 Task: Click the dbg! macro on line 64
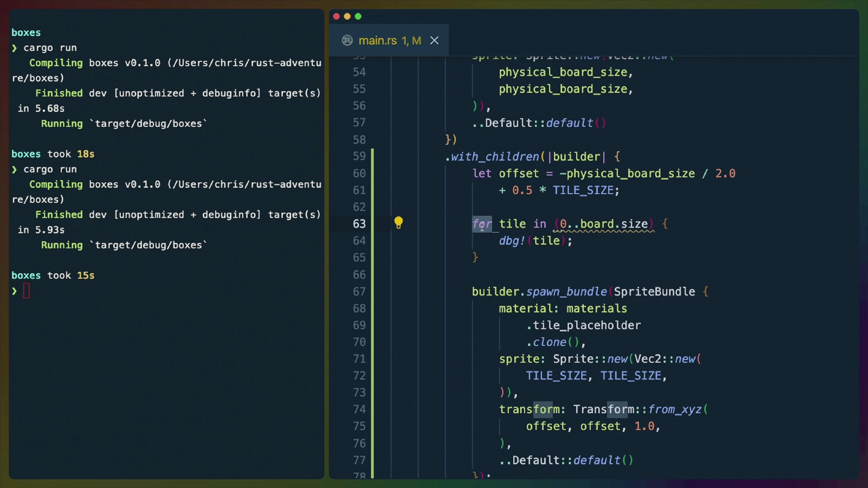[512, 241]
